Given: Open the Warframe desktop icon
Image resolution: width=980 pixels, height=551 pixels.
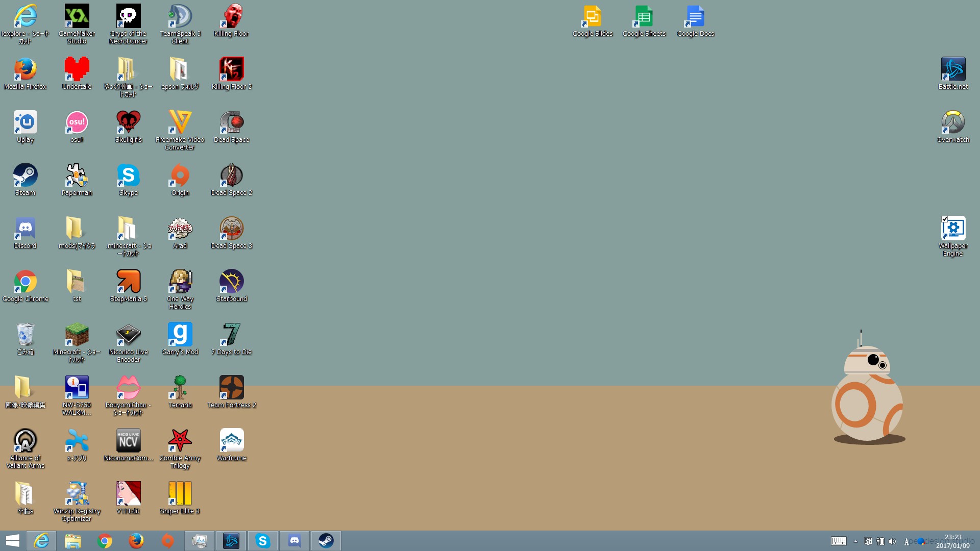Looking at the screenshot, I should [x=231, y=441].
